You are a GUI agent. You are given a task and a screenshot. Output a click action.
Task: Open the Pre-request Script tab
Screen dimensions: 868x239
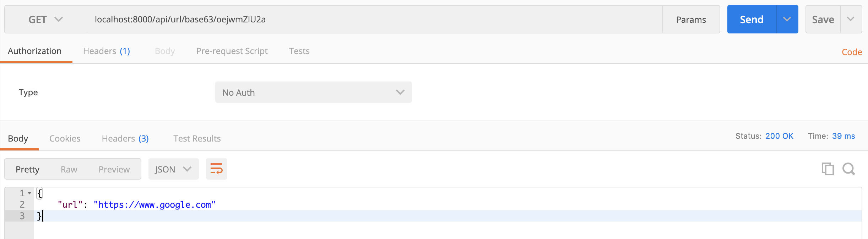point(232,51)
